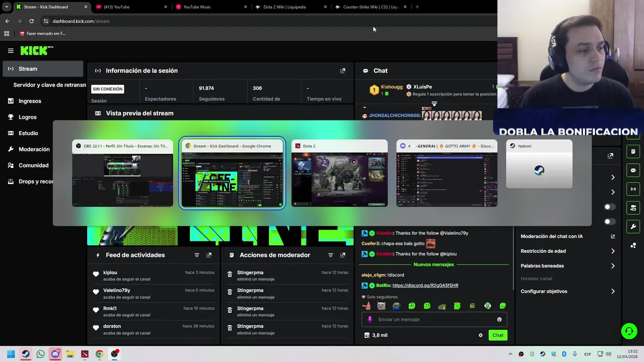Viewport: 644px width, 362px height.
Task: Reload the Kick dashboard page
Action: tap(31, 21)
